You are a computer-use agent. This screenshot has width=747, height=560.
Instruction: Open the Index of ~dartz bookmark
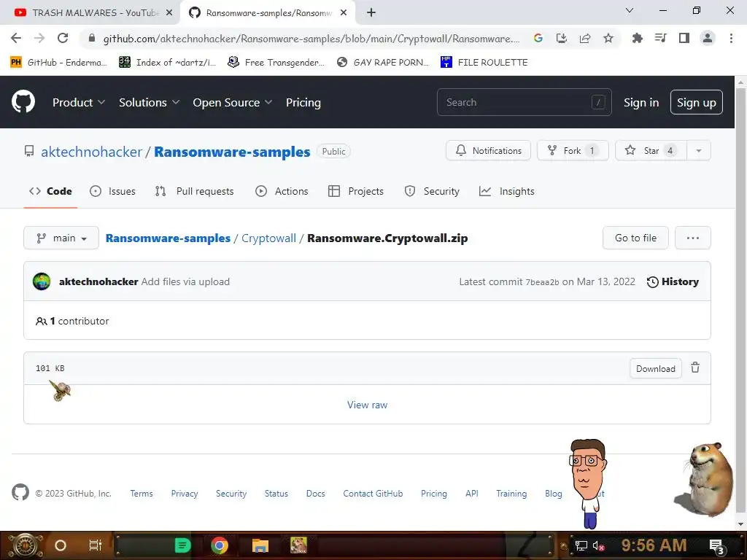click(x=167, y=62)
